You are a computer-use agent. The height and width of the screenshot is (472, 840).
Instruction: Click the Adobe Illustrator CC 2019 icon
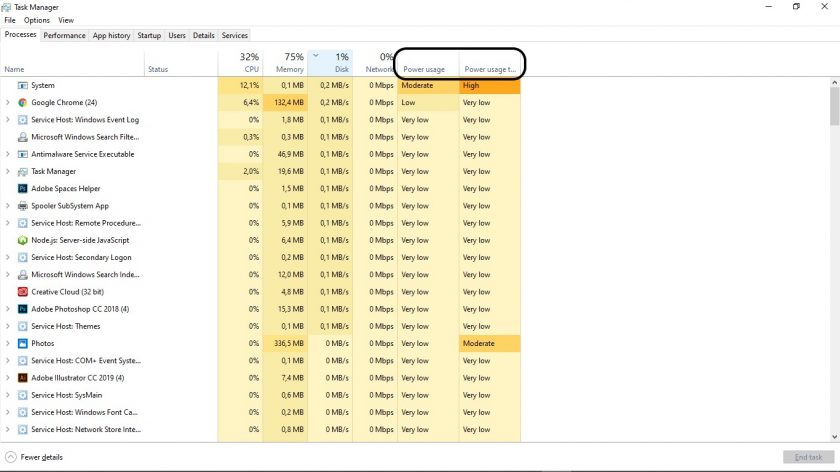(x=22, y=378)
